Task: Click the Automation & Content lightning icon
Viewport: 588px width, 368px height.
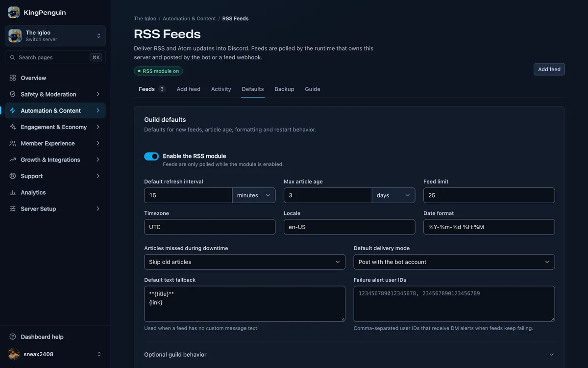Action: tap(13, 110)
